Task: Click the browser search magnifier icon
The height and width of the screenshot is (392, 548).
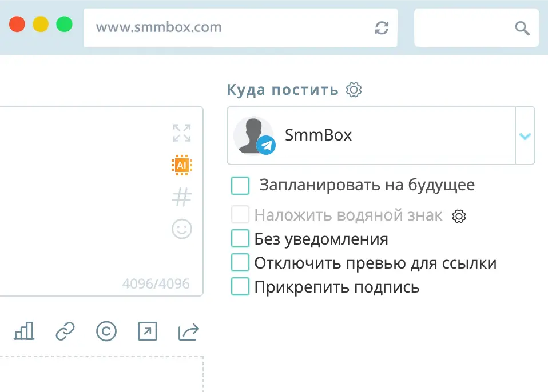Action: point(522,28)
